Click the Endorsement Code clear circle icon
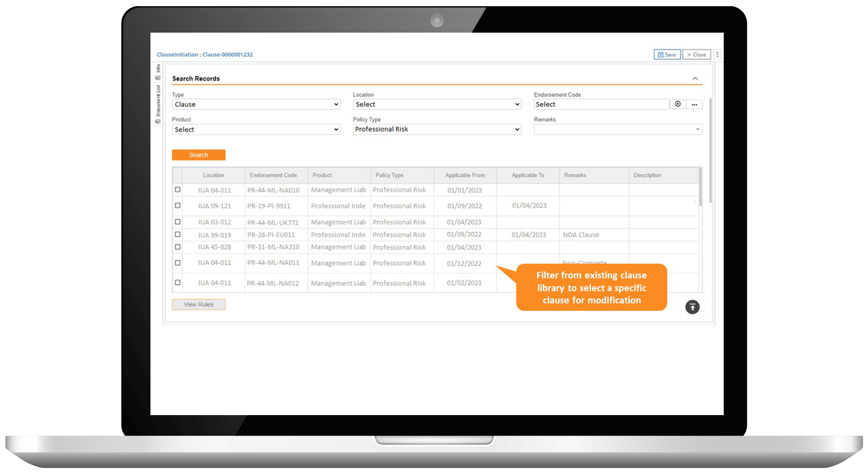868x475 pixels. [x=678, y=104]
